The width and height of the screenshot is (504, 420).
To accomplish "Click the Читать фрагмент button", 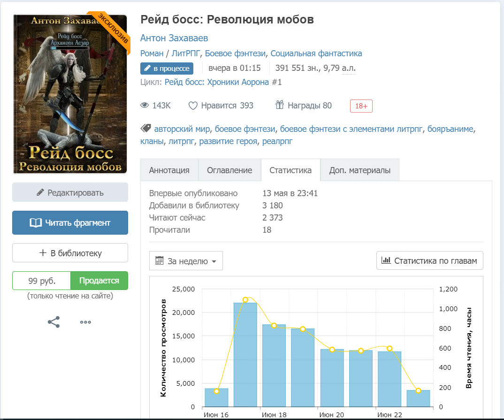I will 70,223.
